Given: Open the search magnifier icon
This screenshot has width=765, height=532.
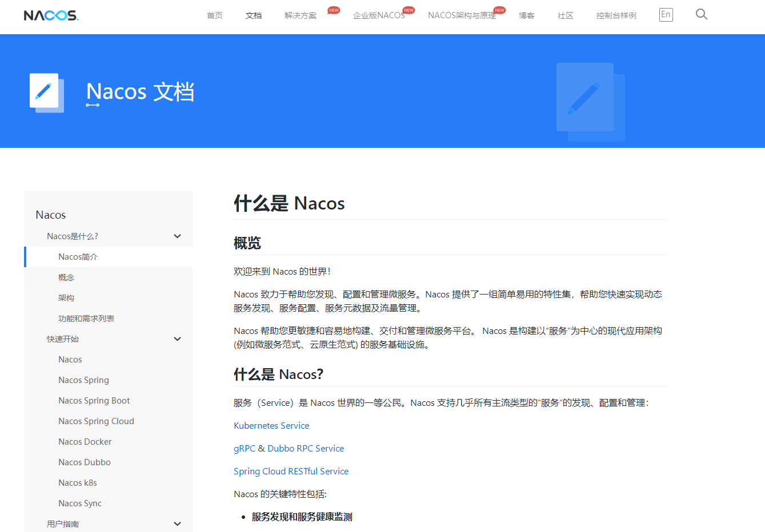Looking at the screenshot, I should [702, 14].
